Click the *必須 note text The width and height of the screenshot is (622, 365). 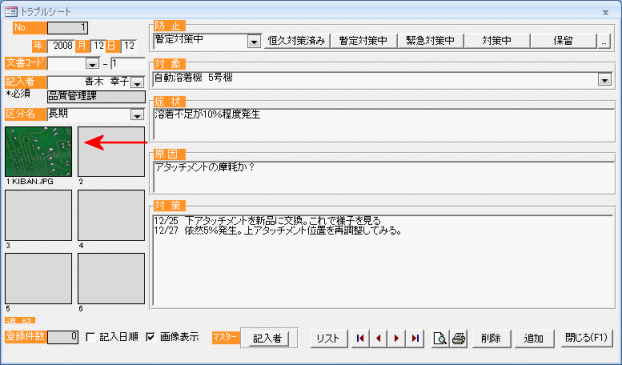click(19, 94)
